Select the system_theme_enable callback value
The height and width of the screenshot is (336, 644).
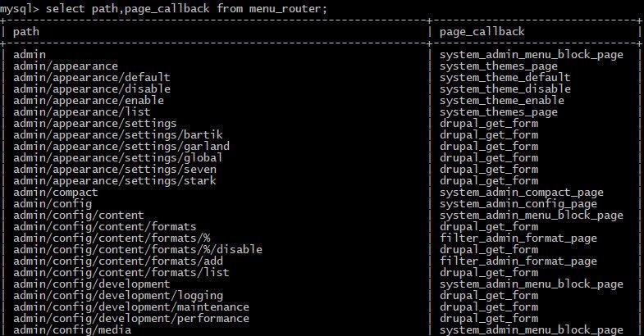(x=502, y=100)
